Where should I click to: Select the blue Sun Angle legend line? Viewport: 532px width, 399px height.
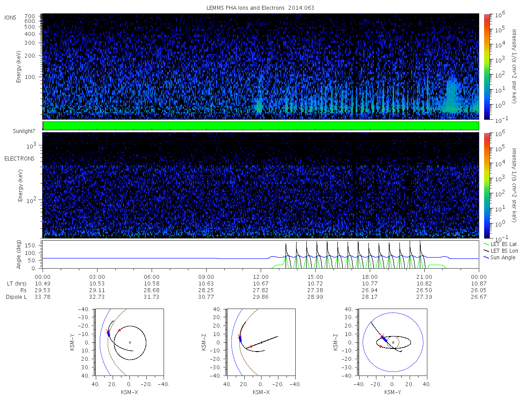point(486,257)
